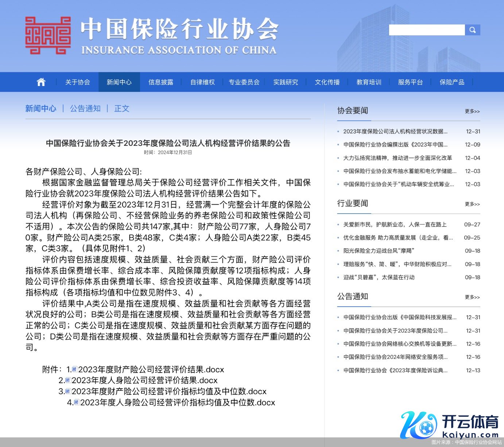Viewport: 504px width, 447px height.
Task: Open attachment 1 财产险公司经营评价结果 document icon
Action: pos(75,369)
